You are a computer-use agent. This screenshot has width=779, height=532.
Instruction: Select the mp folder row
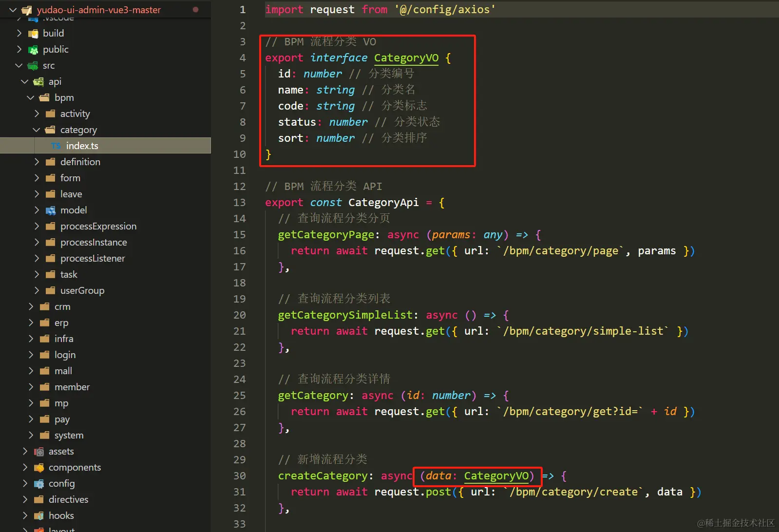105,403
